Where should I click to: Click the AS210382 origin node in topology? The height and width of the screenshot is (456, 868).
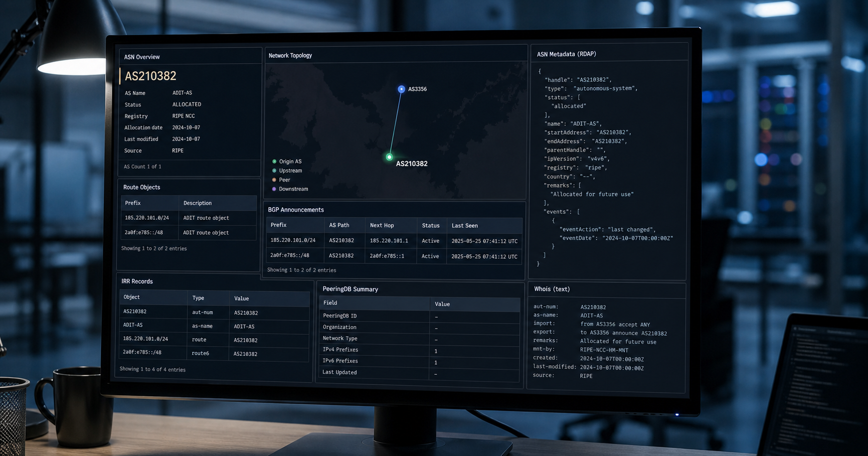(389, 157)
